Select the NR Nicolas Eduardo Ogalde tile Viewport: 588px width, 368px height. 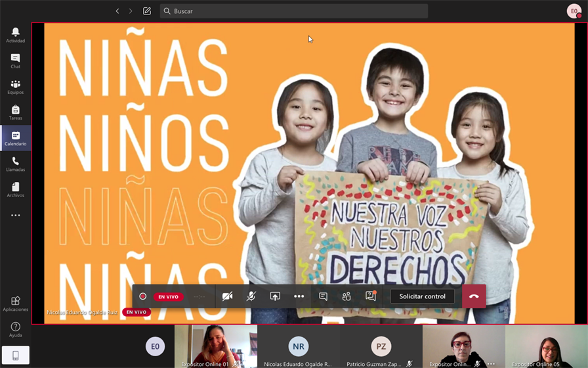(x=299, y=346)
